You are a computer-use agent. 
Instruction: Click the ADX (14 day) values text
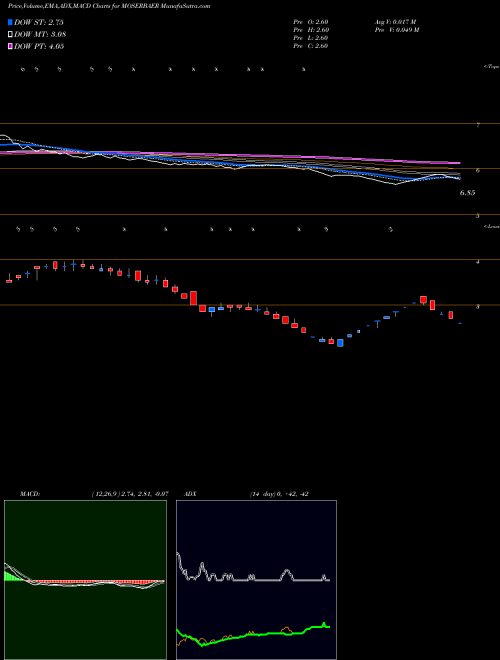point(279,494)
